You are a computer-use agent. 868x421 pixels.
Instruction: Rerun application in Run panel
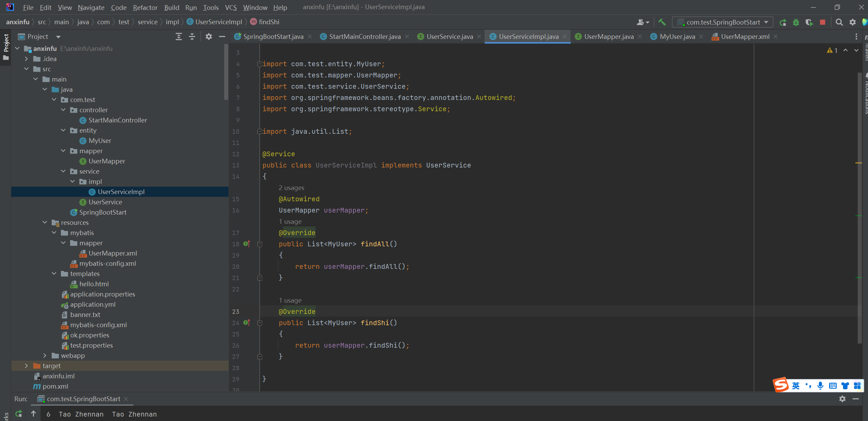(x=19, y=414)
